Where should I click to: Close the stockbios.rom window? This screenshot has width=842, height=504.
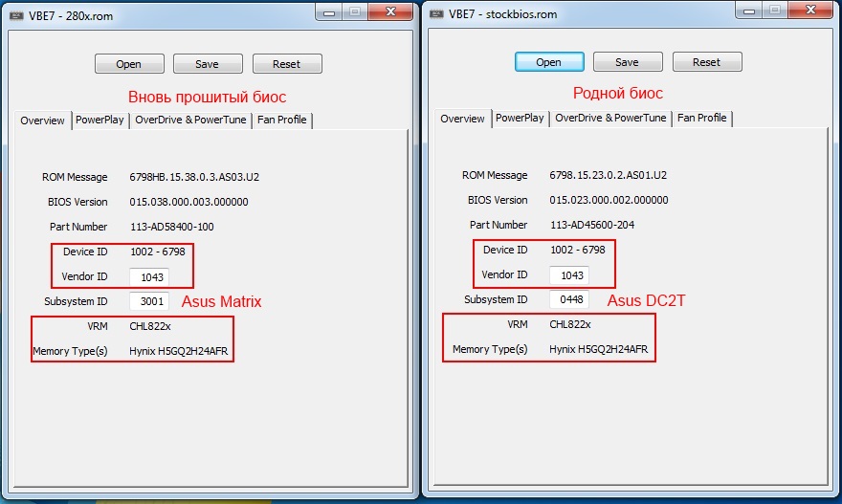pos(810,10)
